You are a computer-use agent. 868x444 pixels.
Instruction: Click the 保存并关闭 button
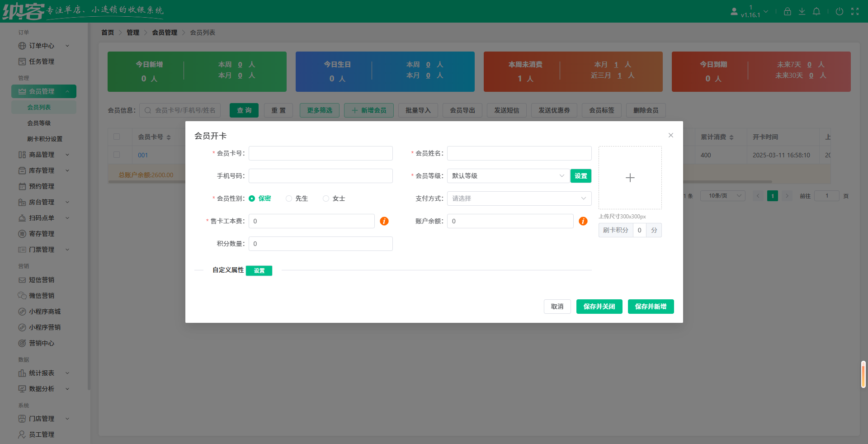click(x=599, y=307)
